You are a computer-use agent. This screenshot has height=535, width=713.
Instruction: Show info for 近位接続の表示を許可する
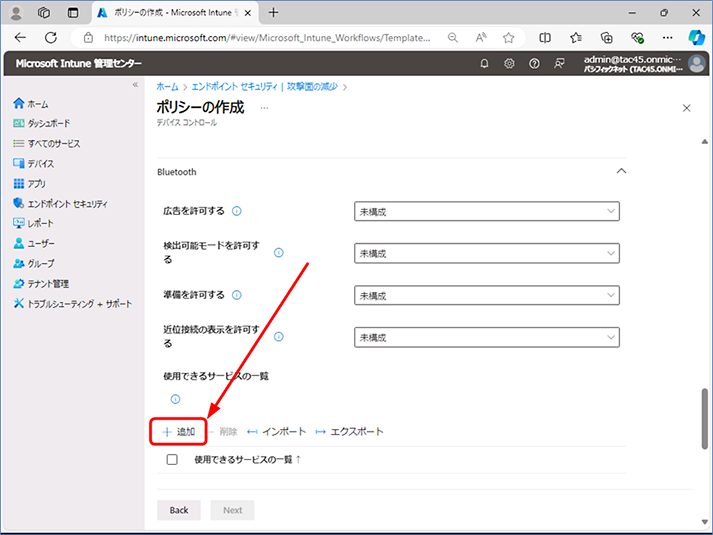[x=279, y=337]
